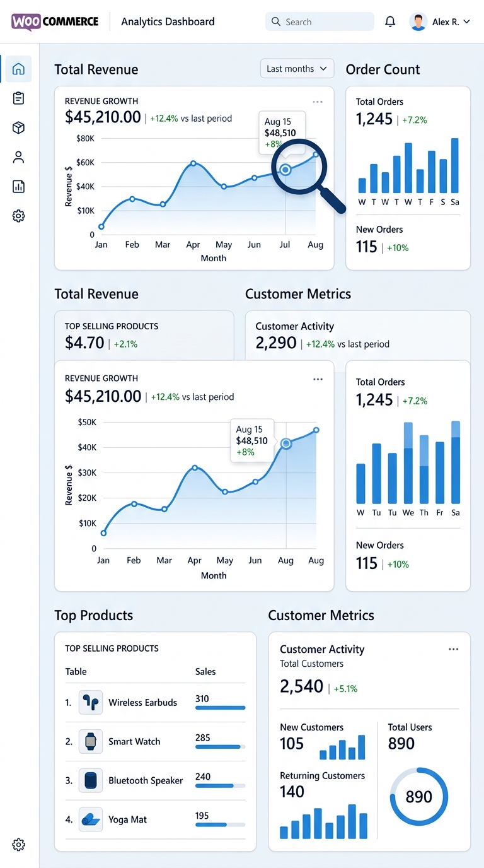Click the 2,290 Customer Activity value
The height and width of the screenshot is (868, 484).
click(x=276, y=343)
